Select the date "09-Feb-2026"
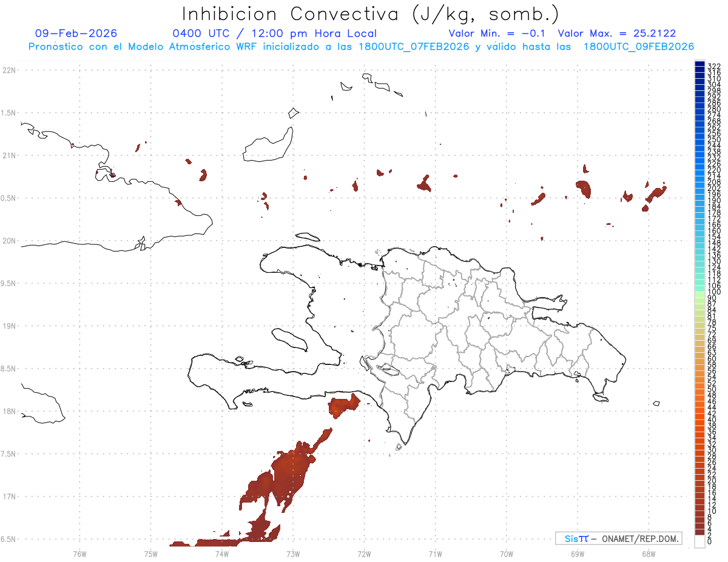This screenshot has height=562, width=728. point(76,33)
